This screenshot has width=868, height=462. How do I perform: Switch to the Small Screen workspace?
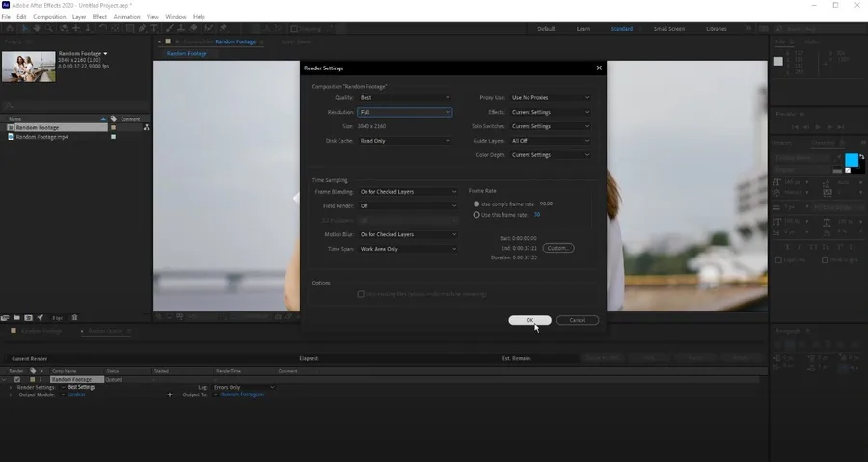click(668, 29)
